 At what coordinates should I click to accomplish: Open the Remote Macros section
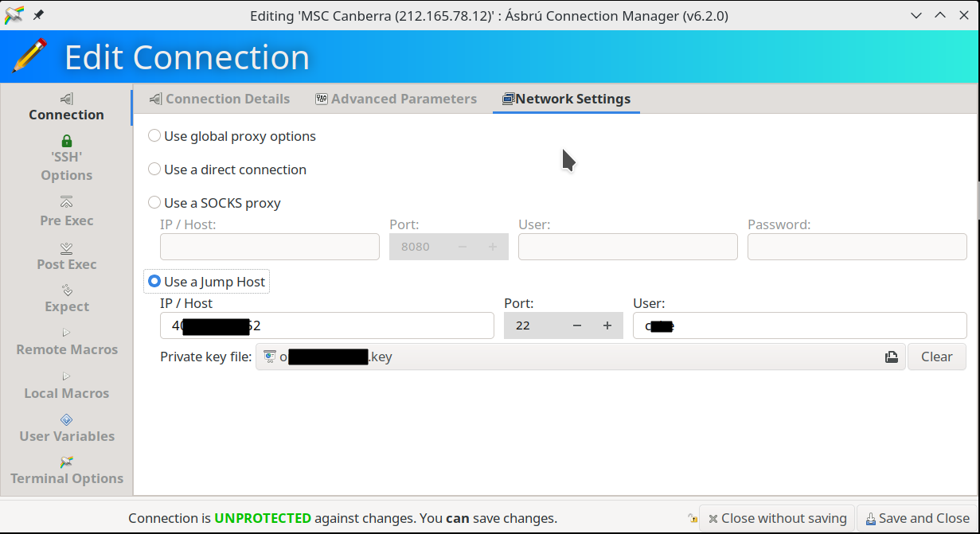[66, 343]
